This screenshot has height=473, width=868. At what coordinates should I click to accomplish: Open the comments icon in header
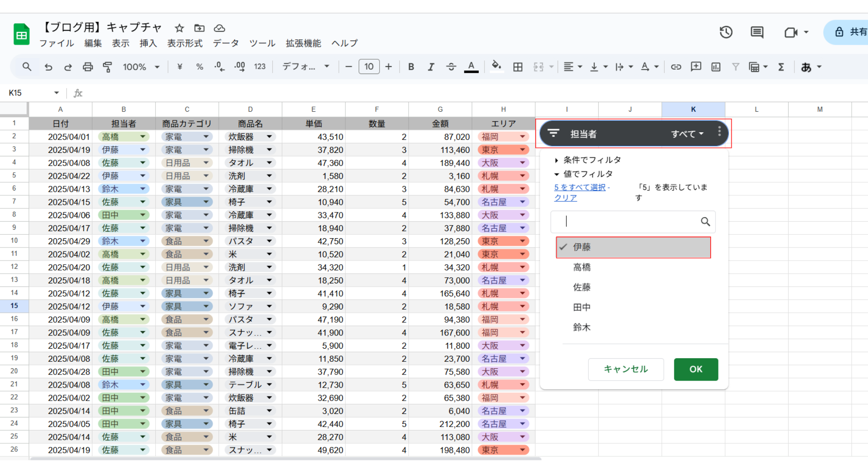tap(757, 32)
